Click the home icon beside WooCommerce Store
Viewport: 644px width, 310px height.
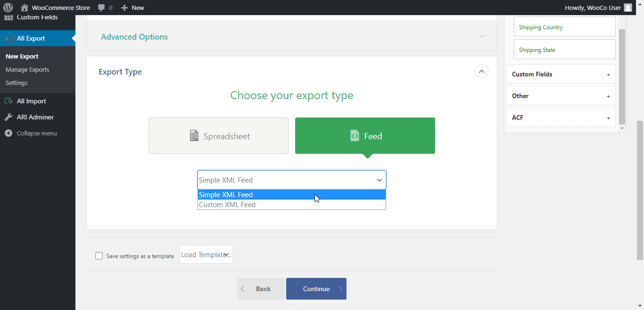(x=25, y=8)
